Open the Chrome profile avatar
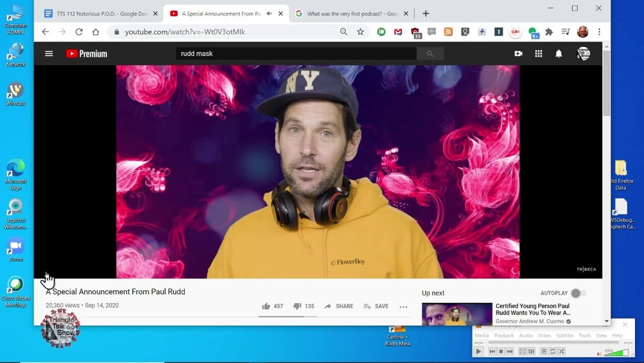The image size is (644, 363). pos(582,32)
